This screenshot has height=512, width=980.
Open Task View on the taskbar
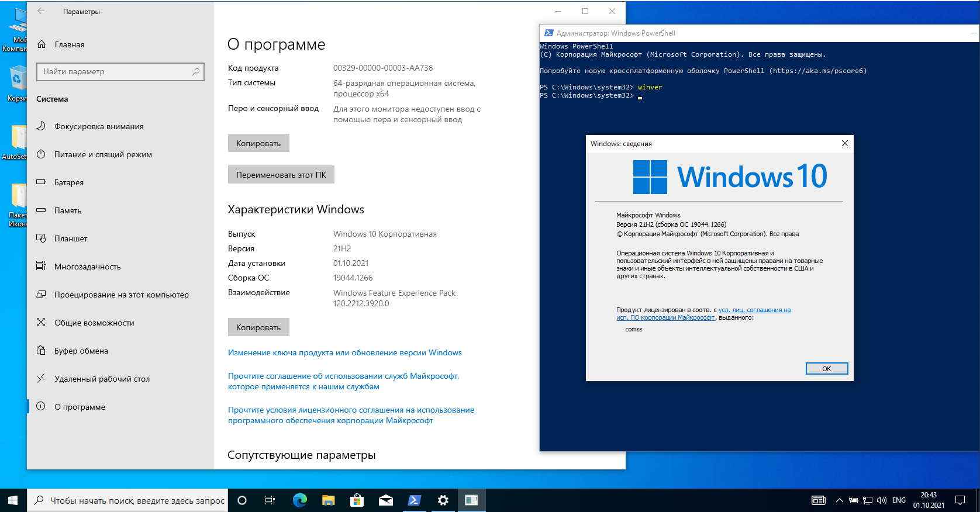coord(270,500)
